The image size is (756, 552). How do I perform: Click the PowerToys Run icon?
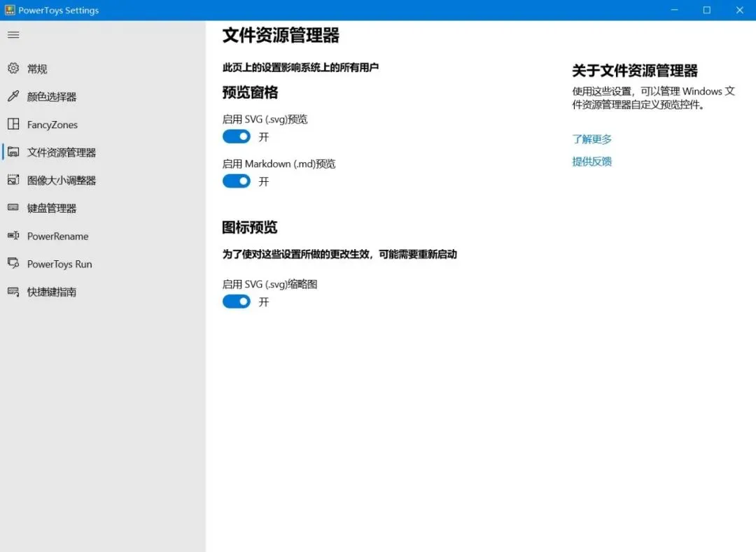(13, 264)
